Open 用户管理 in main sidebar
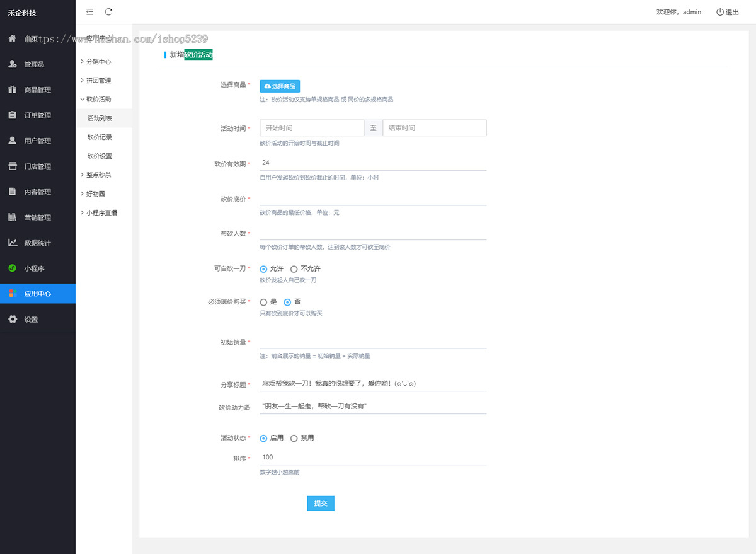The width and height of the screenshot is (756, 554). coord(38,141)
